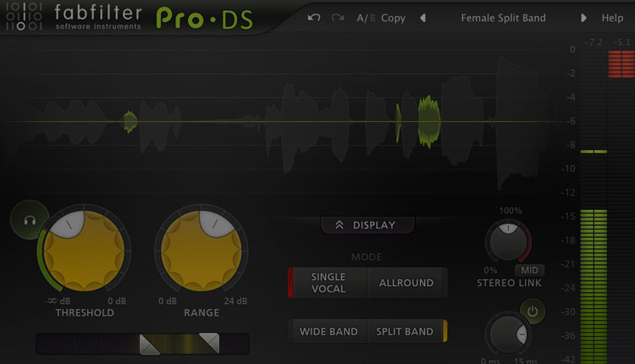Toggle the A/B comparison state
The height and width of the screenshot is (364, 635).
366,19
